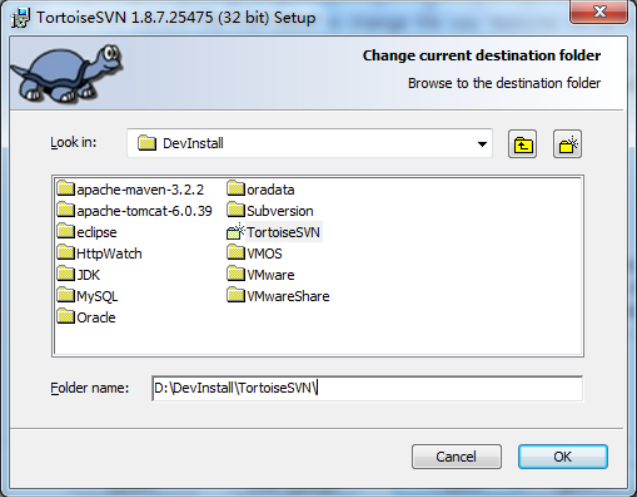Click the new TortoiseSVN folder icon

pyautogui.click(x=236, y=231)
